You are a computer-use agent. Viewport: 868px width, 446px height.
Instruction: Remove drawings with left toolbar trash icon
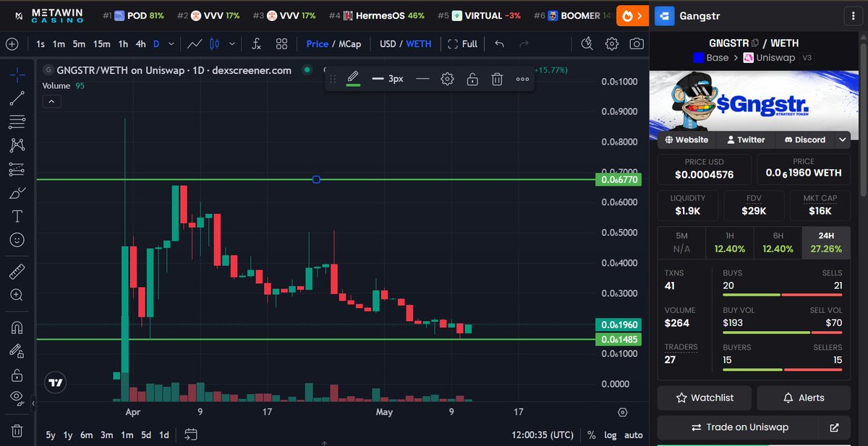(17, 431)
